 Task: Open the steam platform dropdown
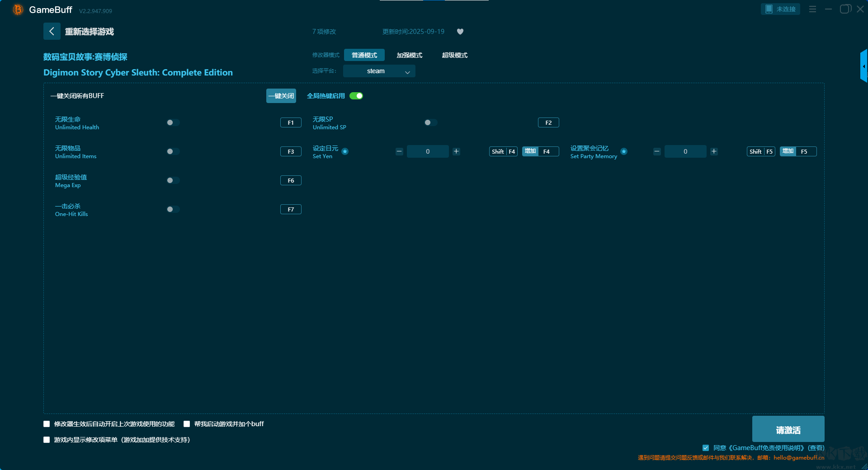[379, 71]
